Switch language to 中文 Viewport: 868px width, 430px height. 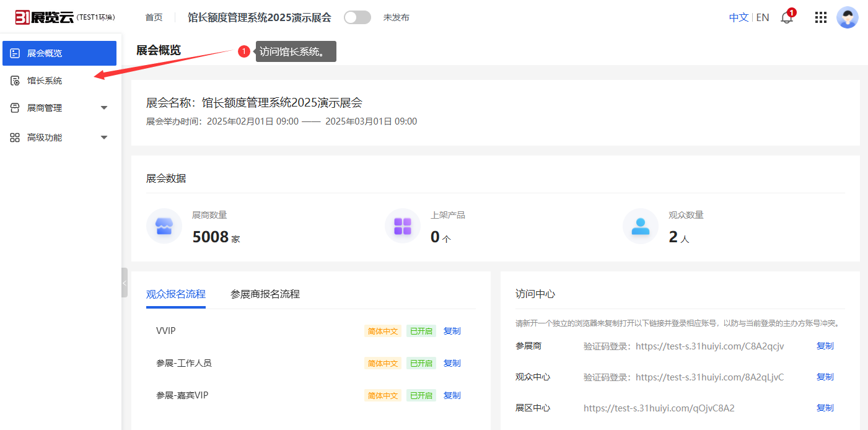(739, 17)
